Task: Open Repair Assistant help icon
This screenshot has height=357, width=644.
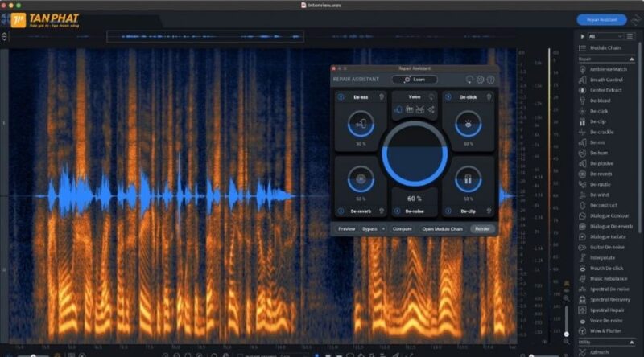Action: pyautogui.click(x=490, y=80)
